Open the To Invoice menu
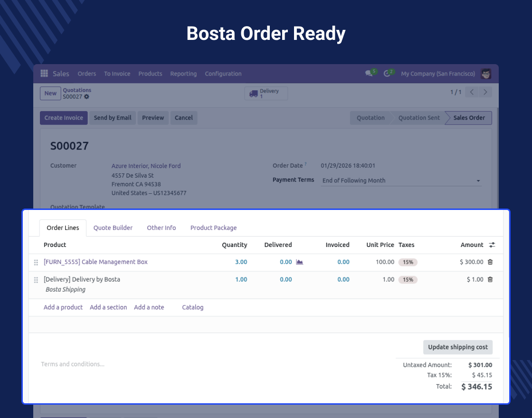The image size is (532, 418). (x=117, y=74)
